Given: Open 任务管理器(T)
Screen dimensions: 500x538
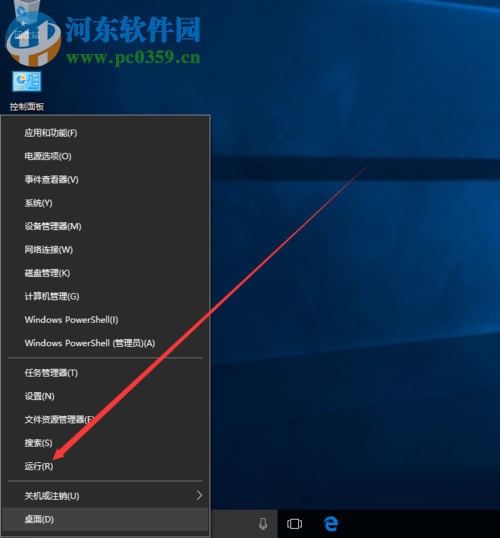Looking at the screenshot, I should [x=106, y=373].
